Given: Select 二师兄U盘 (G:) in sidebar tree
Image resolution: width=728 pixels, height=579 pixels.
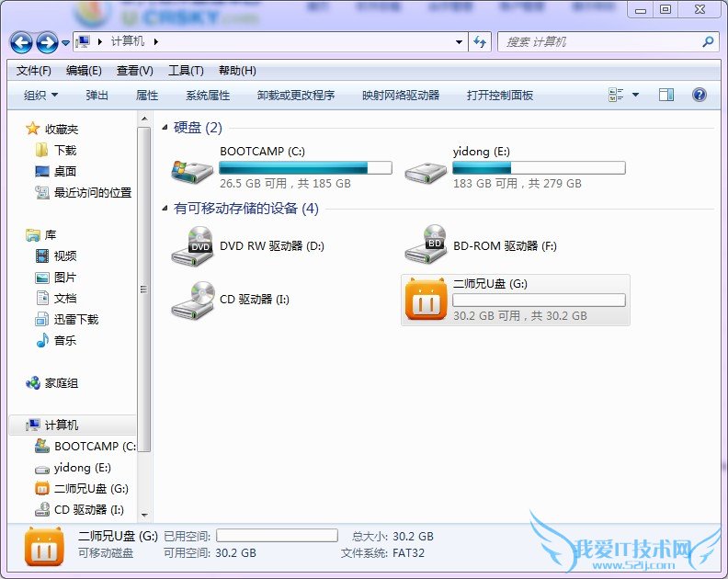Looking at the screenshot, I should coord(82,488).
